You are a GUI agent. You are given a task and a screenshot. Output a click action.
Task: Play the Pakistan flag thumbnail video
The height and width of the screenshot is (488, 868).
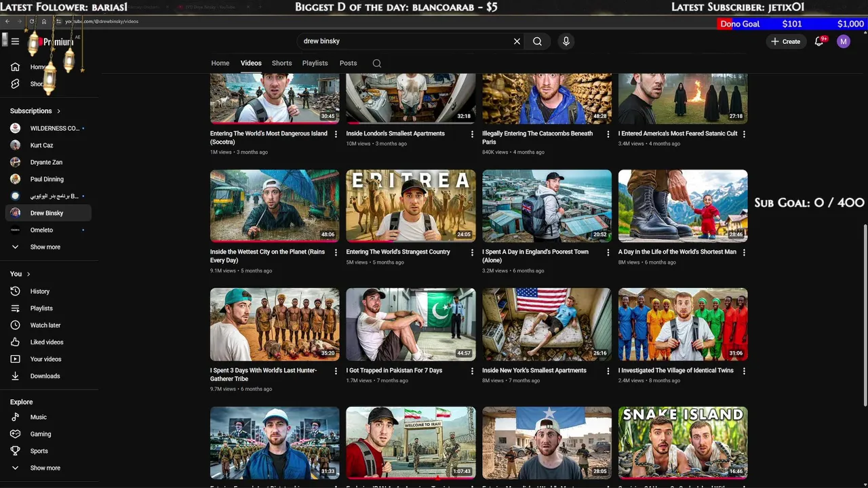411,325
